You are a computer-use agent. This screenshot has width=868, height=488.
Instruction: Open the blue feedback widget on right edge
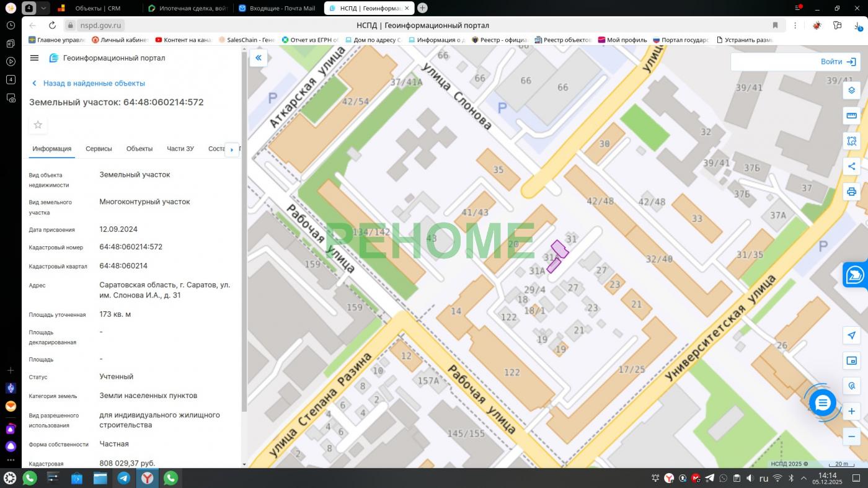tap(856, 275)
